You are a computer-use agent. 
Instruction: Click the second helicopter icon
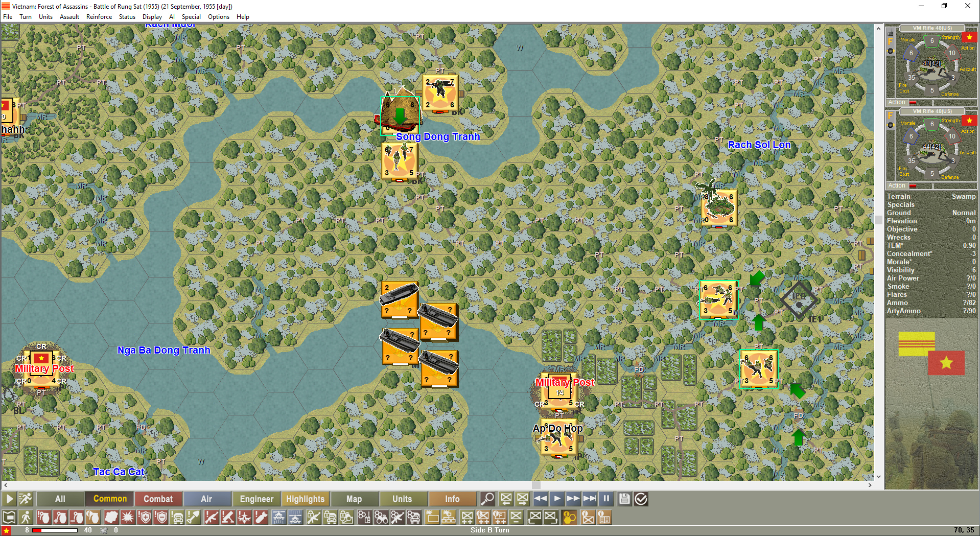coord(295,518)
